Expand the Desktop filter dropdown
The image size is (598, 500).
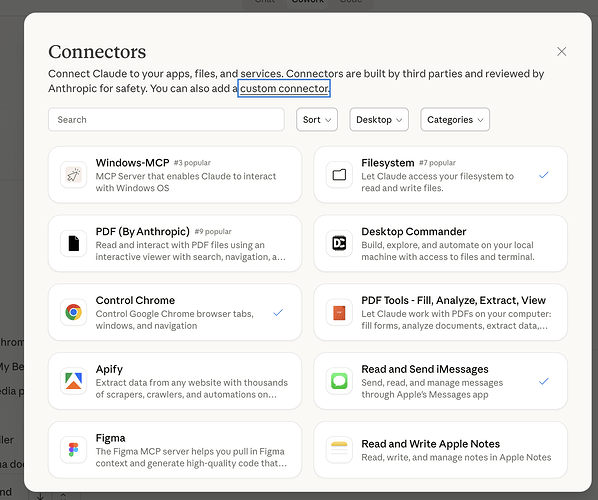pos(379,120)
